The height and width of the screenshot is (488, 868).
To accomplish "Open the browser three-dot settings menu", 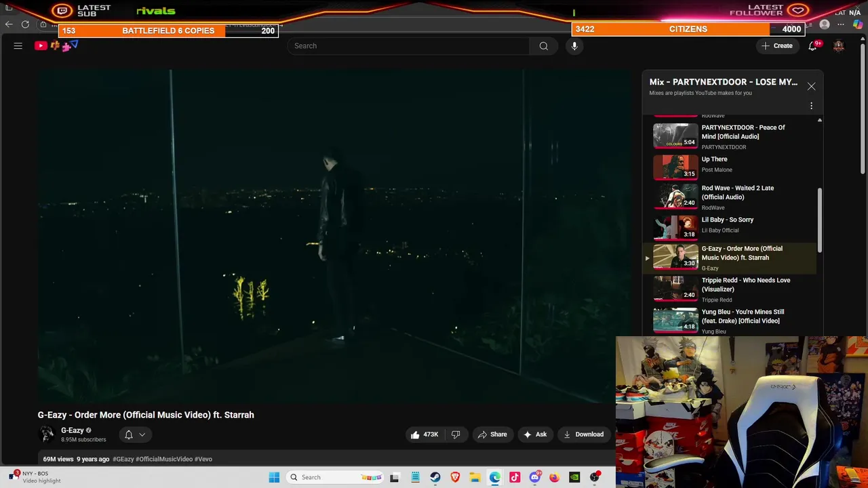I will (x=841, y=24).
